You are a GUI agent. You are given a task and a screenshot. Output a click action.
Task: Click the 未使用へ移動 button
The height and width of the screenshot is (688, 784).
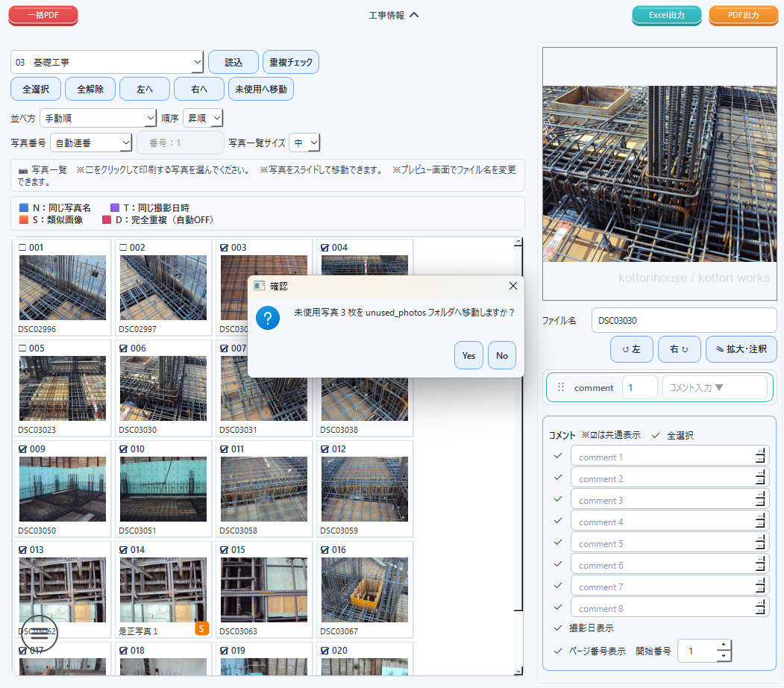[x=261, y=89]
